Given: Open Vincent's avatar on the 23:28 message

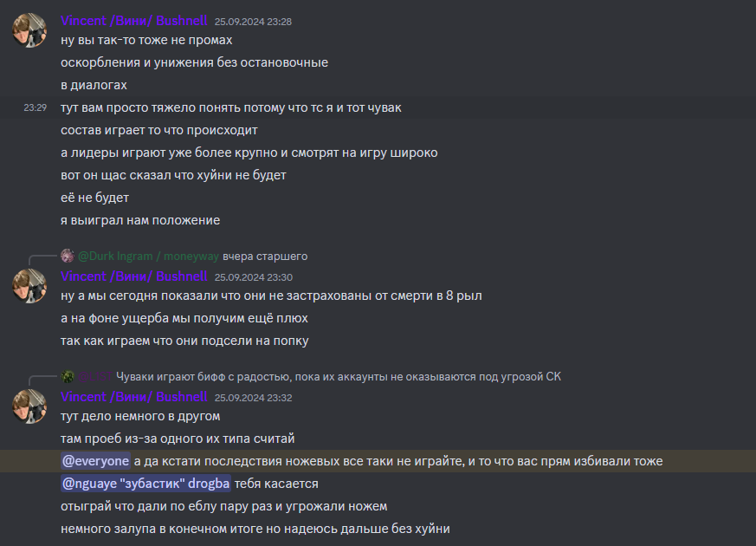Looking at the screenshot, I should coord(29,30).
